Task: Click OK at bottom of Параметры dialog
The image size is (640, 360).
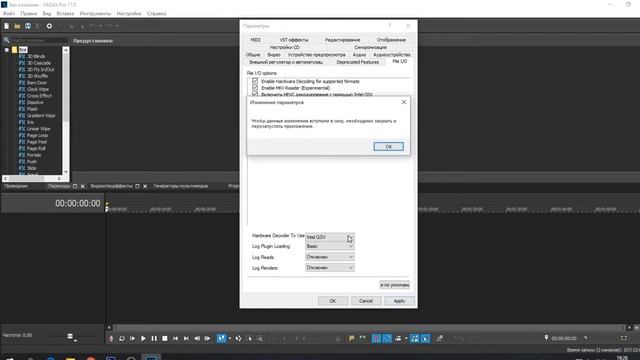Action: (x=333, y=301)
